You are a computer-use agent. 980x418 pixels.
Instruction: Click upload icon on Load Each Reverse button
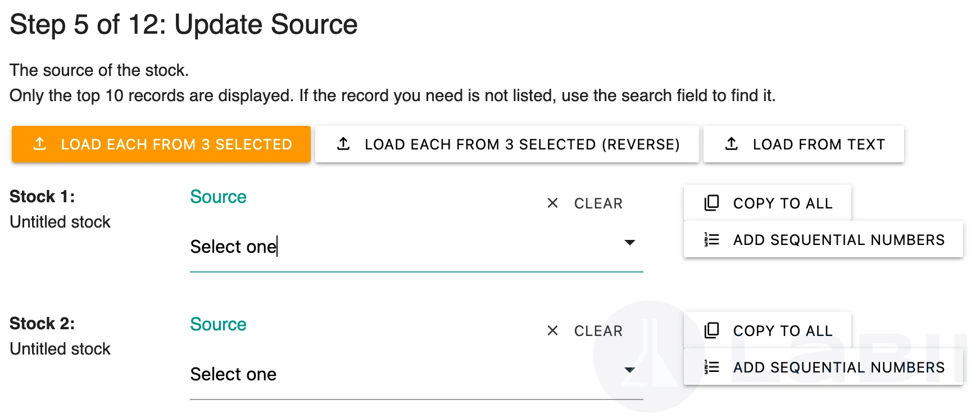(x=343, y=144)
